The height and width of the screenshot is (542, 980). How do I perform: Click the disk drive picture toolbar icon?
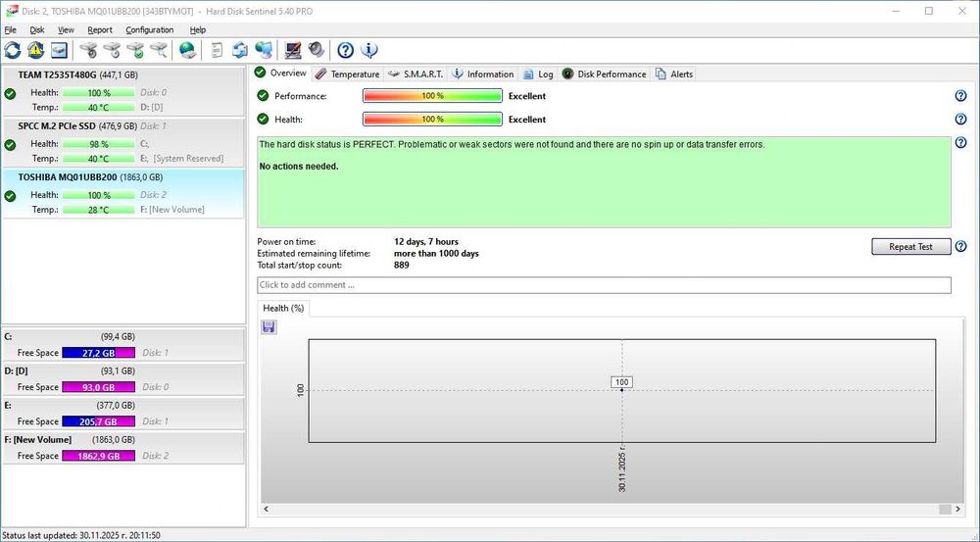coord(59,50)
